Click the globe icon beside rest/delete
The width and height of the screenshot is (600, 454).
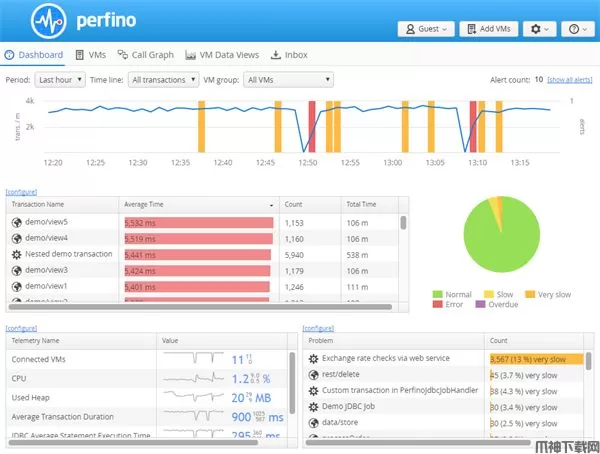[312, 375]
